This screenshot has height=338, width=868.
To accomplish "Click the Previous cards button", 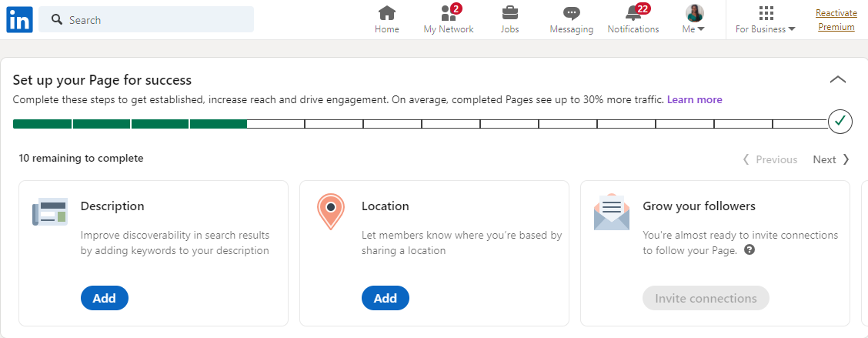I will (770, 159).
